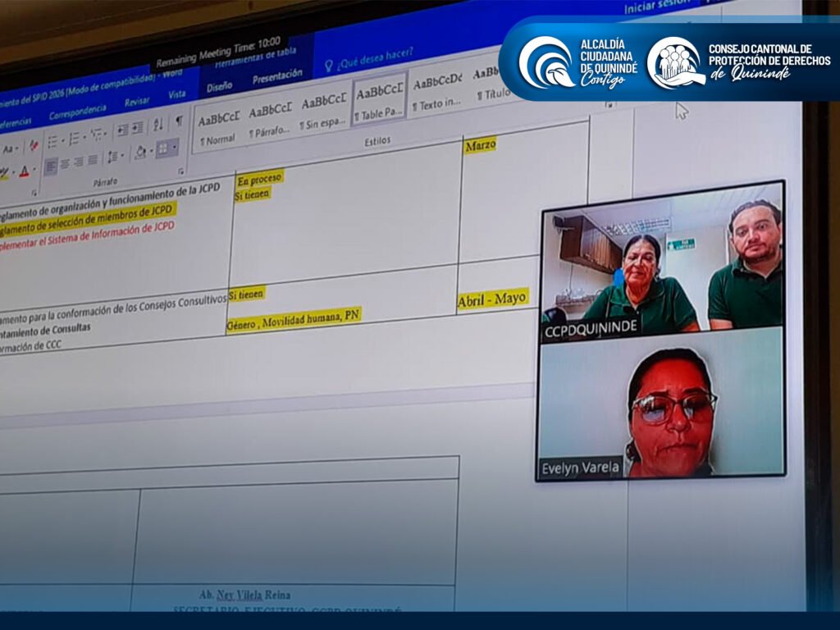
Task: Expand the Párrafo dialog launcher
Action: [180, 171]
